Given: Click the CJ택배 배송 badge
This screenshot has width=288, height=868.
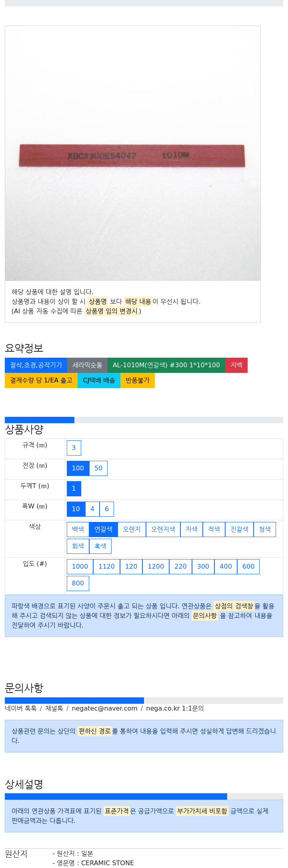Looking at the screenshot, I should click(x=99, y=380).
